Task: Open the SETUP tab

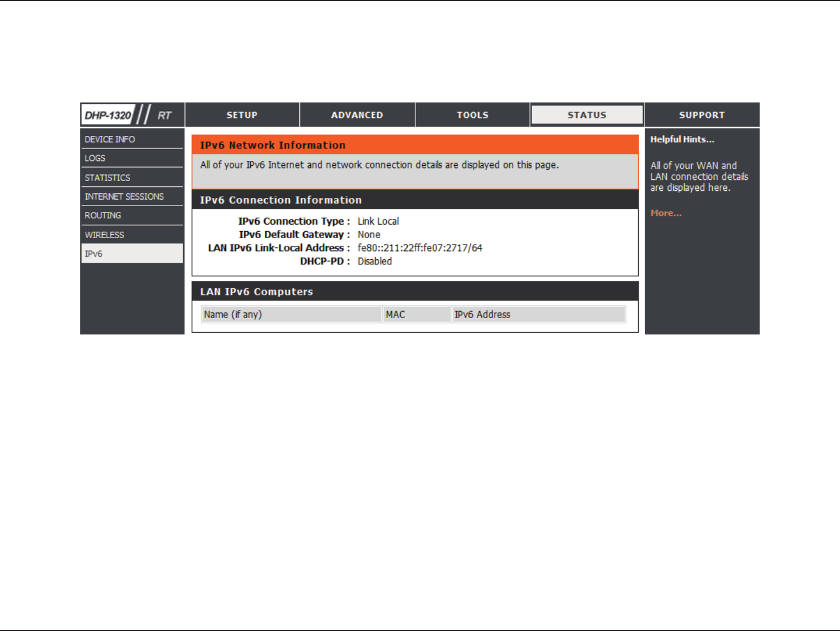Action: 242,115
